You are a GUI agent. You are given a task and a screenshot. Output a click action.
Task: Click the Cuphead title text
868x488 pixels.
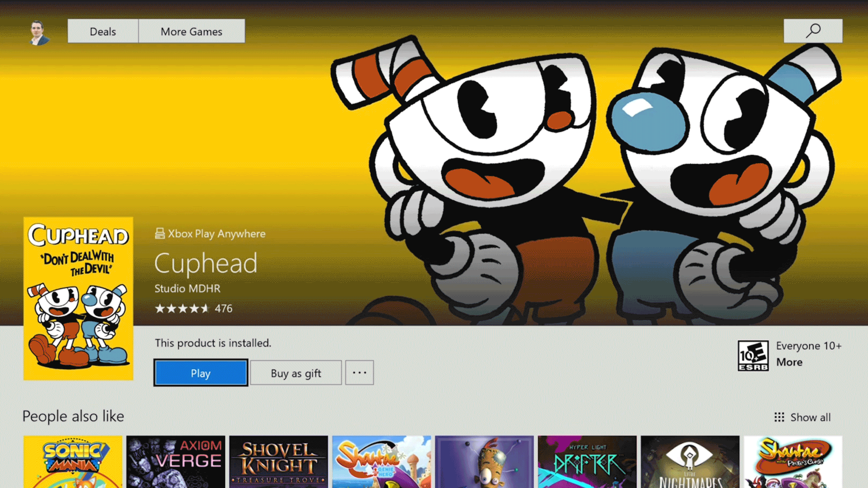click(206, 263)
